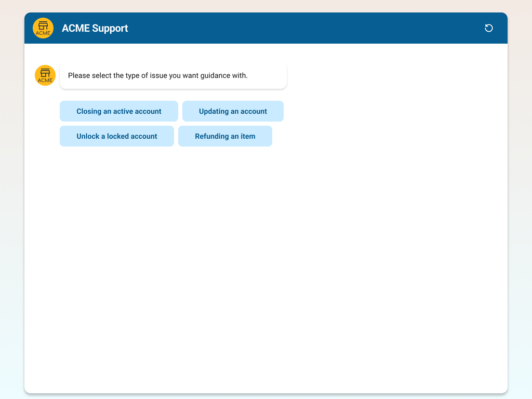Viewport: 532px width, 399px height.
Task: Start the account closing guidance flow
Action: point(118,111)
